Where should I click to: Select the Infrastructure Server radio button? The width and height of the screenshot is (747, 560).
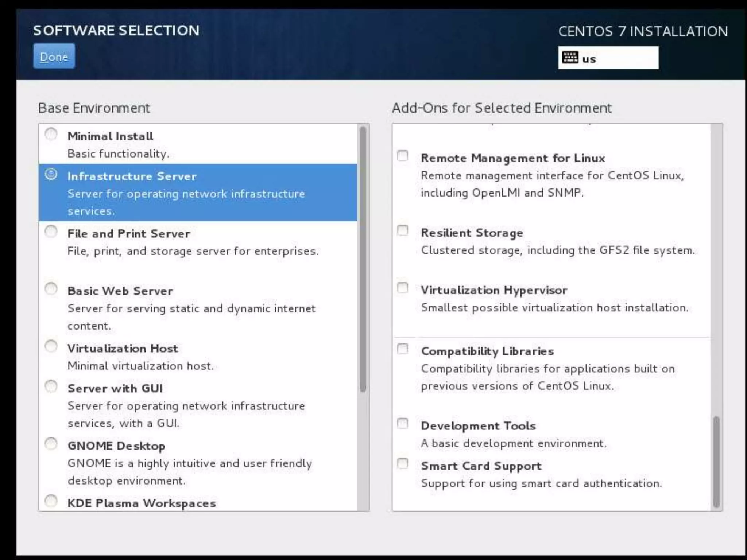tap(51, 174)
